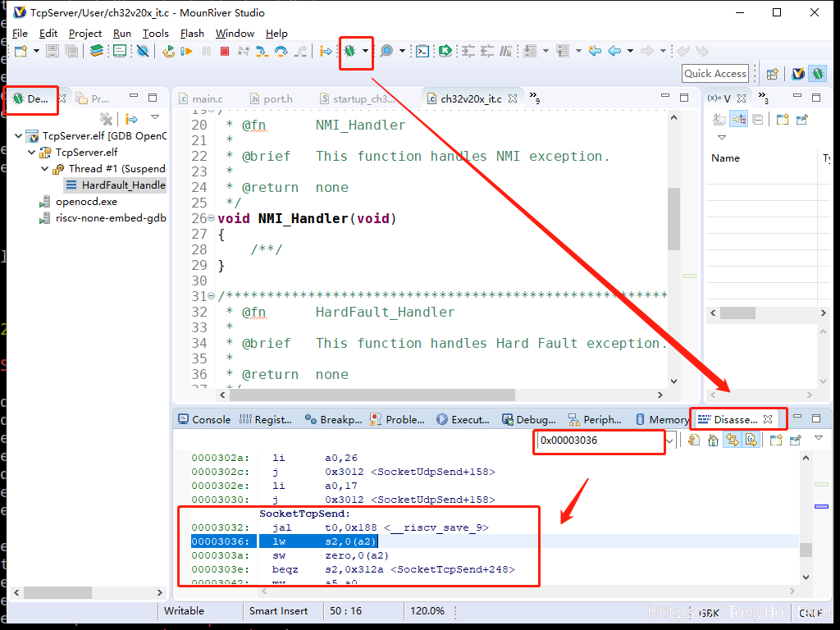
Task: Click the Step Into toolbar icon
Action: tap(262, 51)
